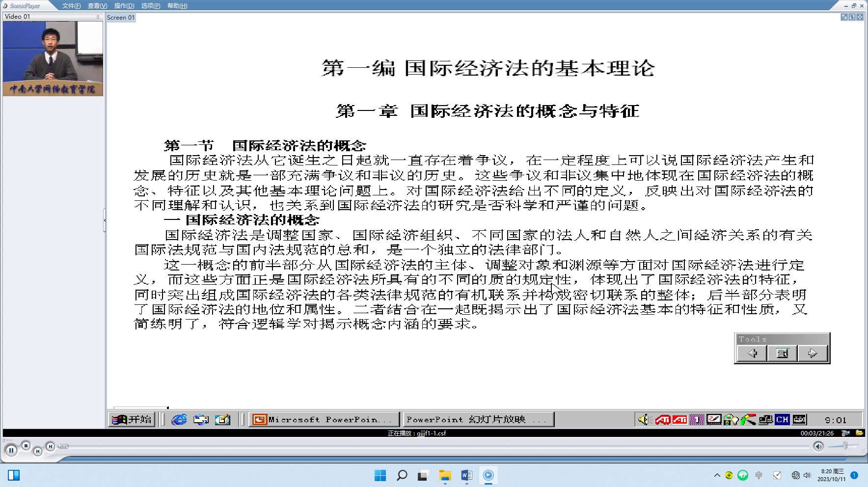Collapse the left sidebar via splitter handle
This screenshot has height=487, width=868.
click(105, 220)
